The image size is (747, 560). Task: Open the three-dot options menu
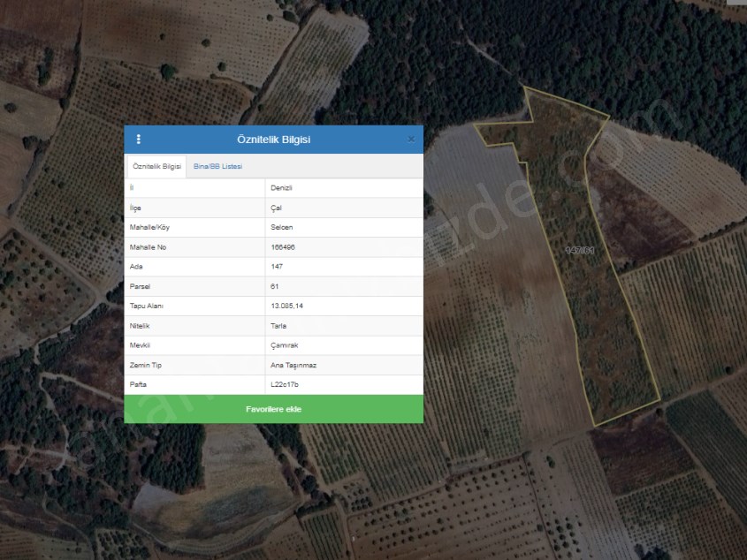(139, 140)
